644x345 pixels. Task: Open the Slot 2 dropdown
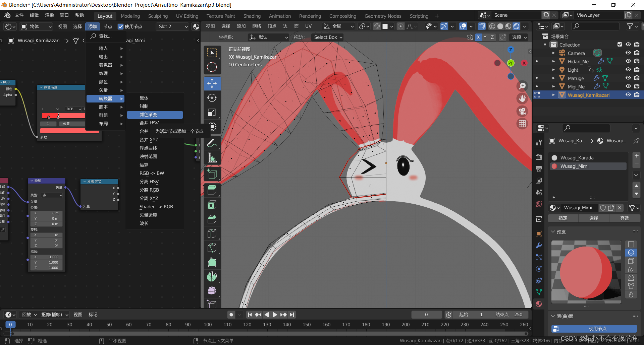coord(173,26)
